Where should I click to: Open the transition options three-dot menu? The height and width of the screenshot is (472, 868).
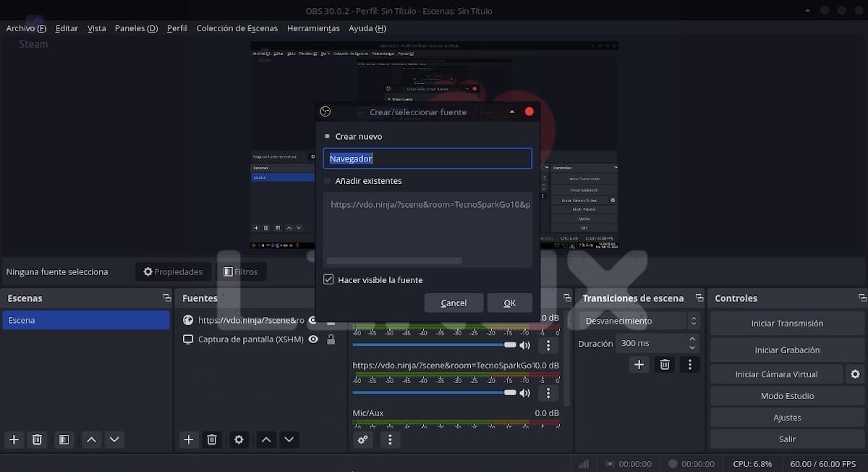690,365
